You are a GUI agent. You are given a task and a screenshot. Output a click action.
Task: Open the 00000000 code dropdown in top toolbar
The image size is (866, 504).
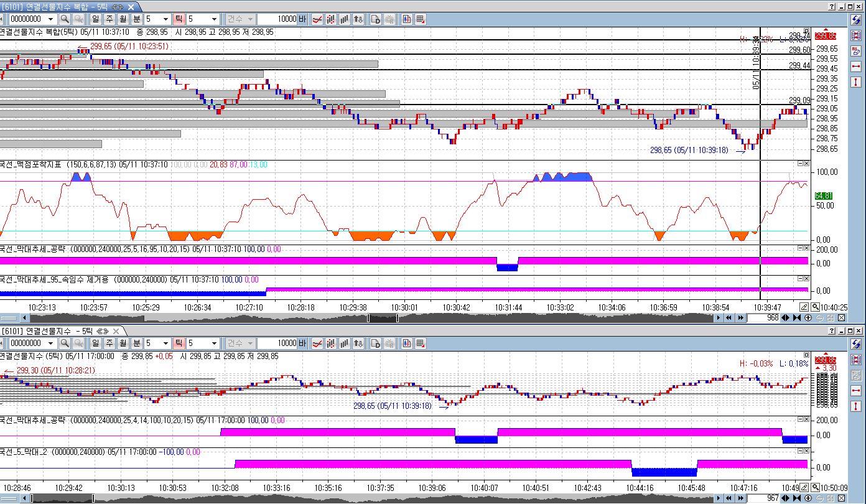point(51,19)
